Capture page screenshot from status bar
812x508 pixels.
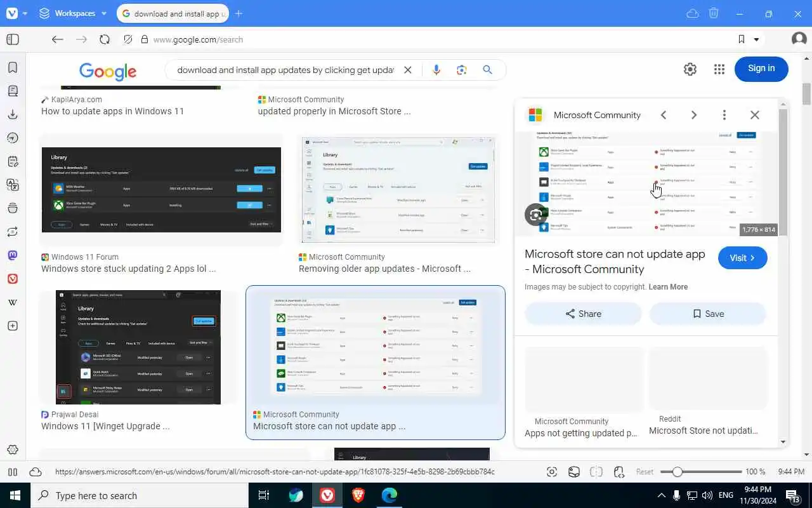click(552, 472)
